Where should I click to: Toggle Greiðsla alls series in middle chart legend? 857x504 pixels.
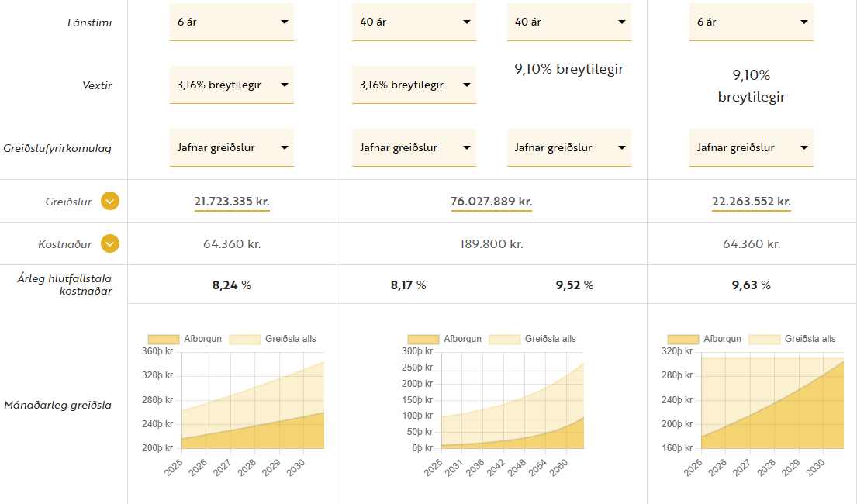504,339
